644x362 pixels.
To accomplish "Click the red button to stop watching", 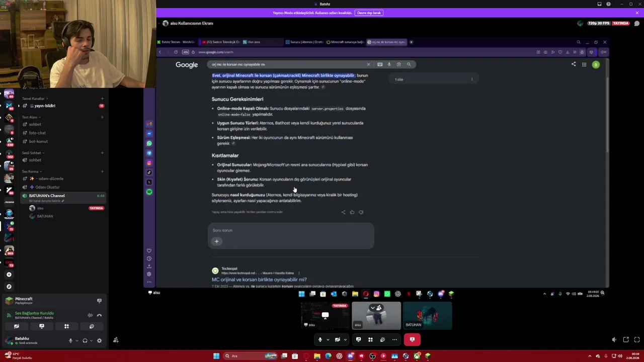I will pos(412,340).
